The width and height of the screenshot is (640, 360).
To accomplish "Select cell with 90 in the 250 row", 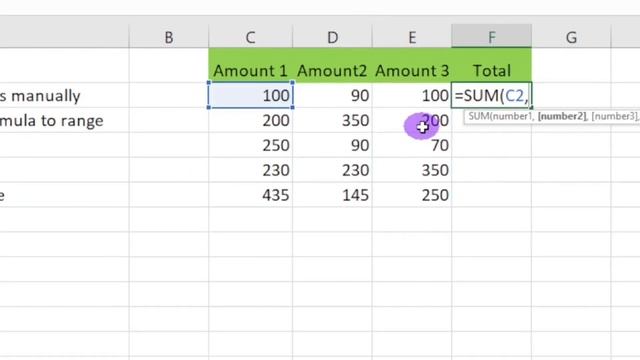I will tap(332, 145).
